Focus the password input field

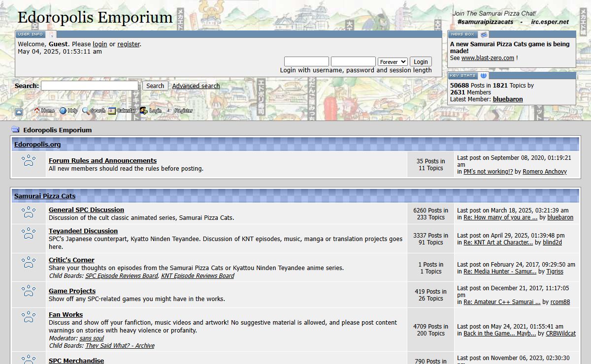coord(353,61)
